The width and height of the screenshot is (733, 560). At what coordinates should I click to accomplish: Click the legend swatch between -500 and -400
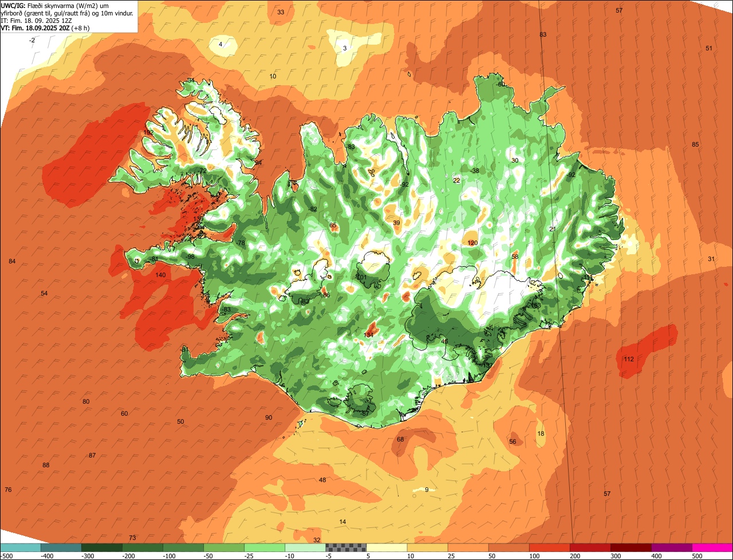click(21, 547)
